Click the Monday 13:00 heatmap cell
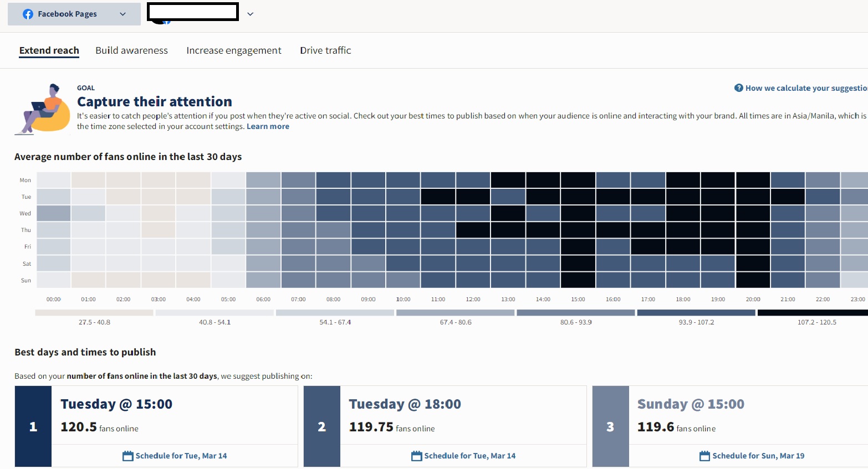This screenshot has width=868, height=469. pyautogui.click(x=508, y=180)
